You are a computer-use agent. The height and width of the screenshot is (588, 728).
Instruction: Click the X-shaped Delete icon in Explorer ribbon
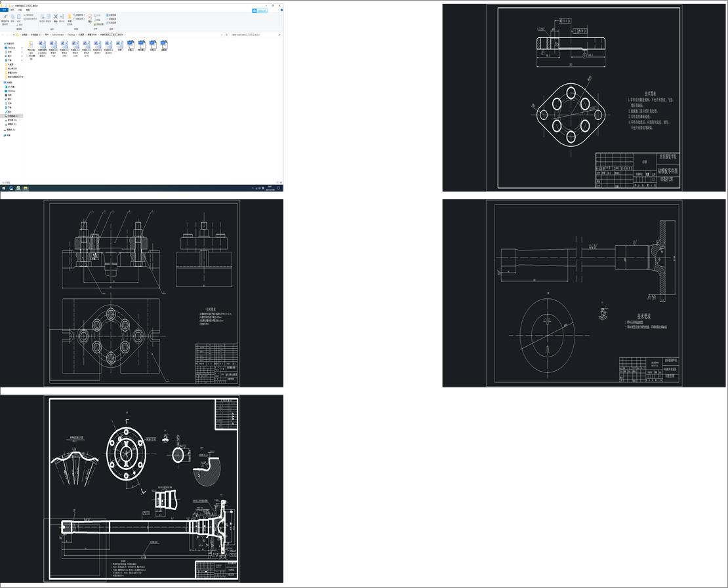[56, 16]
